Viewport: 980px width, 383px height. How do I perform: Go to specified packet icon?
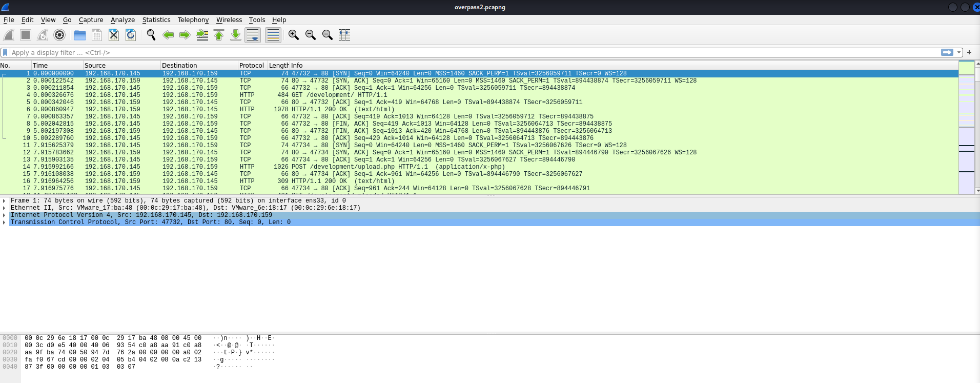click(x=202, y=35)
